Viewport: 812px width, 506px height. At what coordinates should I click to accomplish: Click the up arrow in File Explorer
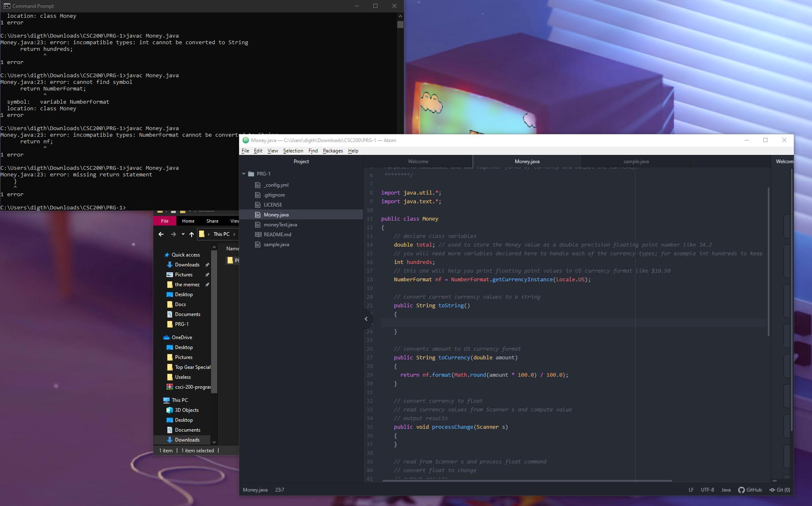click(x=192, y=234)
